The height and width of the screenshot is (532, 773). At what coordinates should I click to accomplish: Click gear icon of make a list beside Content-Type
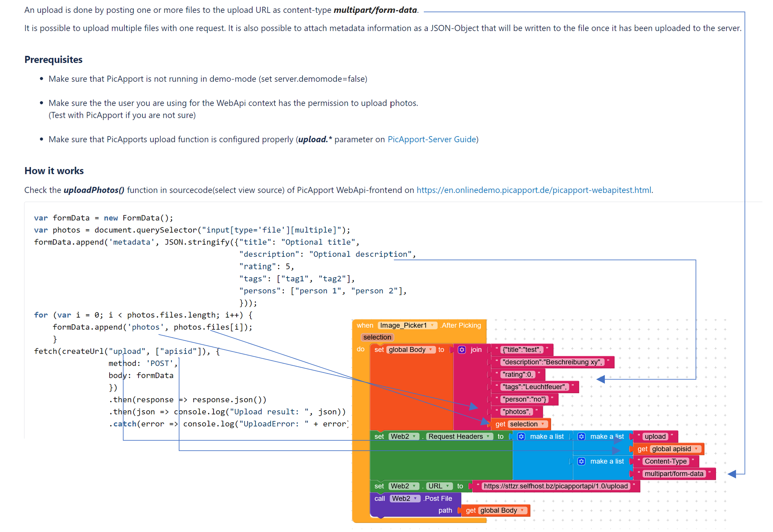tap(581, 461)
